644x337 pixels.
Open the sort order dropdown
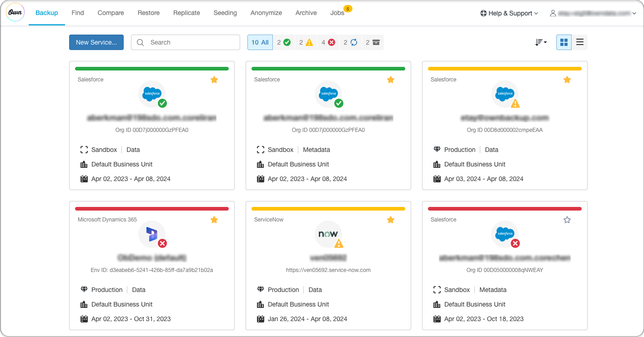point(541,42)
